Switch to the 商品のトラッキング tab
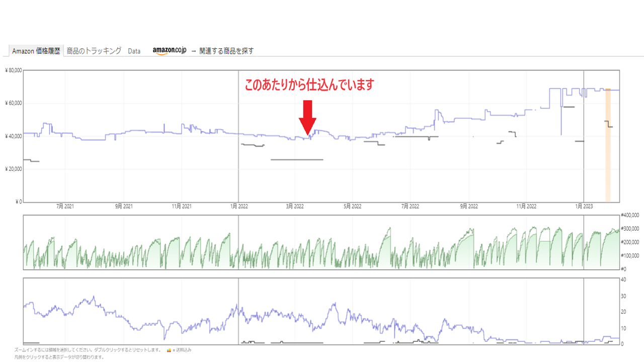 point(94,50)
